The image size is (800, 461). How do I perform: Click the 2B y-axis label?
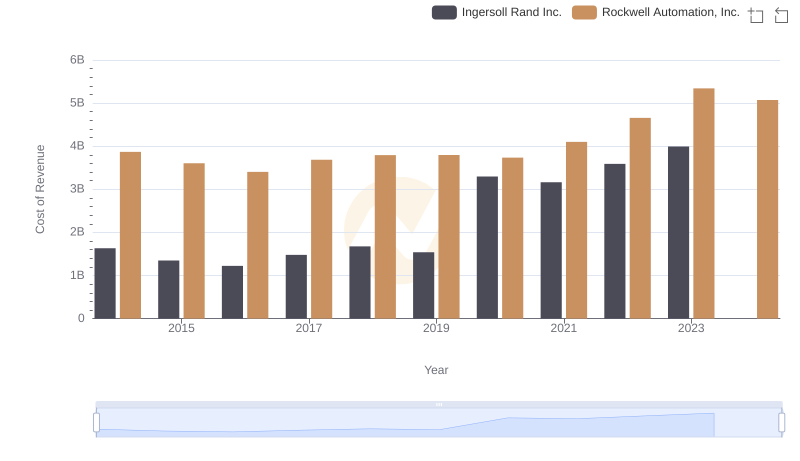[77, 232]
